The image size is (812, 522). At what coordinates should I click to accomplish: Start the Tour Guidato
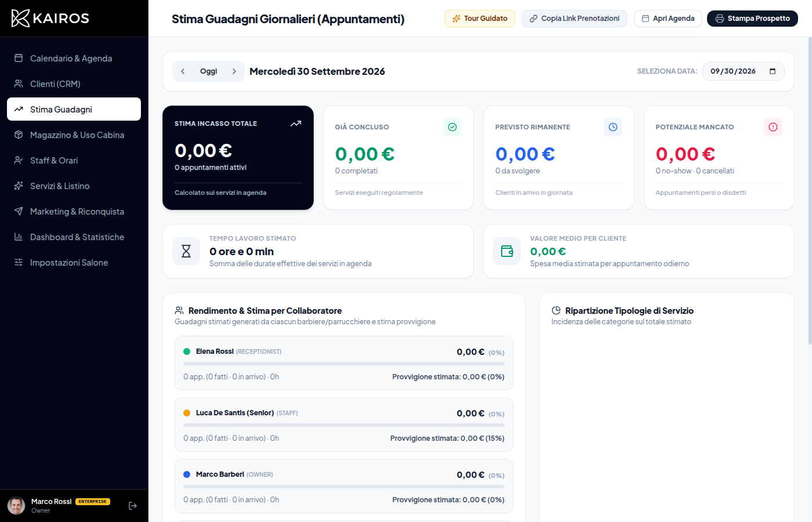(480, 19)
